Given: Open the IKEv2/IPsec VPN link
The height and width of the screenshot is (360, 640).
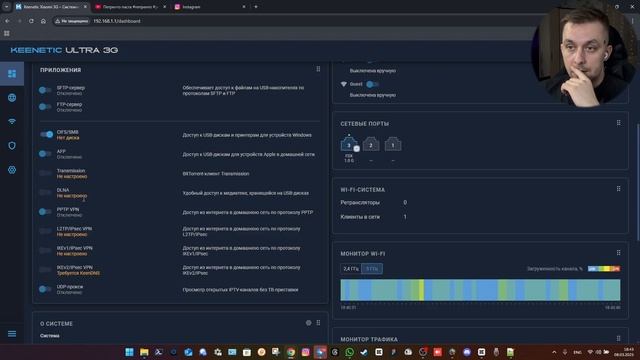Looking at the screenshot, I should [x=74, y=267].
